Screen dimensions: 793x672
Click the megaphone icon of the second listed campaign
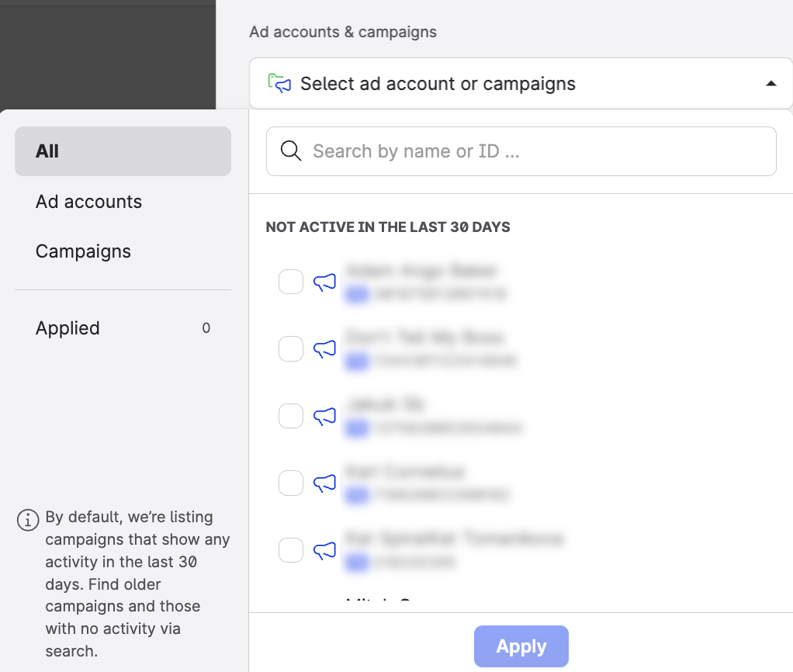(325, 349)
